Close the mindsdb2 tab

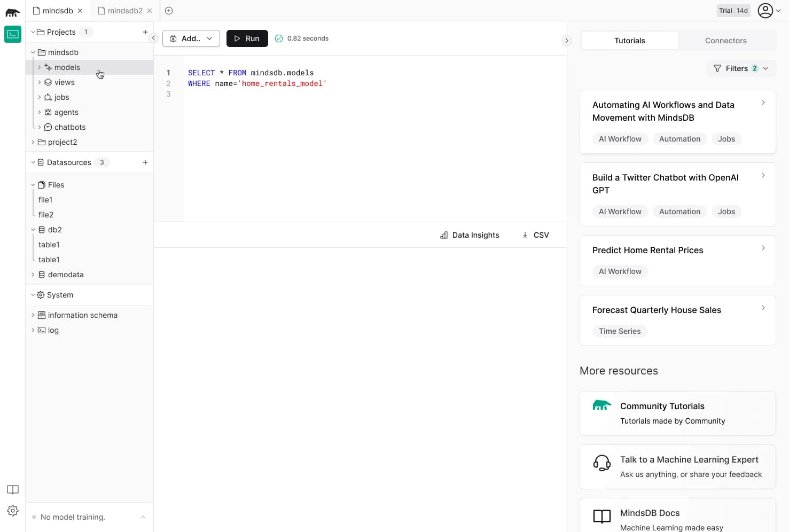tap(150, 11)
